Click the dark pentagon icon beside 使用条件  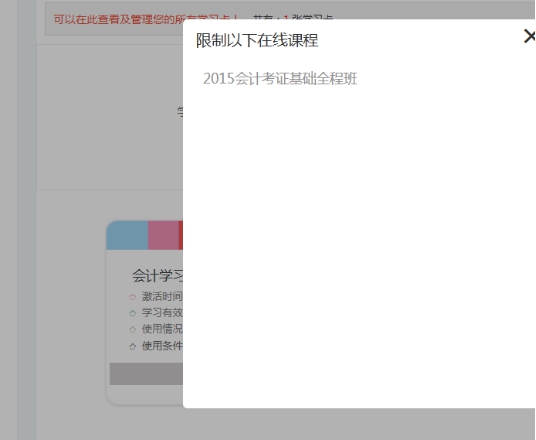pyautogui.click(x=133, y=346)
